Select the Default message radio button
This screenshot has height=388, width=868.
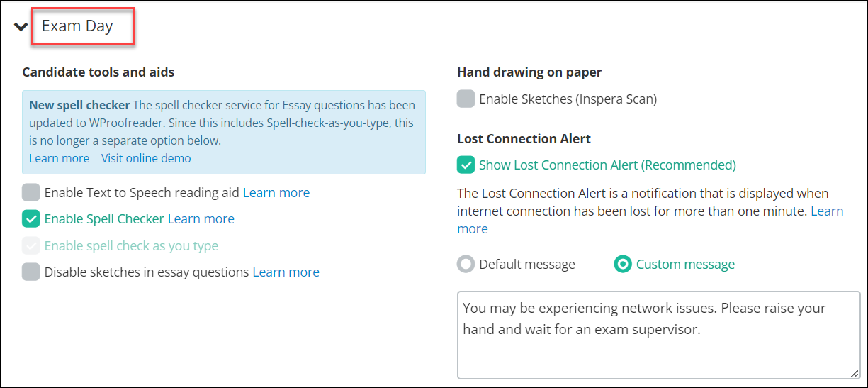(x=466, y=265)
